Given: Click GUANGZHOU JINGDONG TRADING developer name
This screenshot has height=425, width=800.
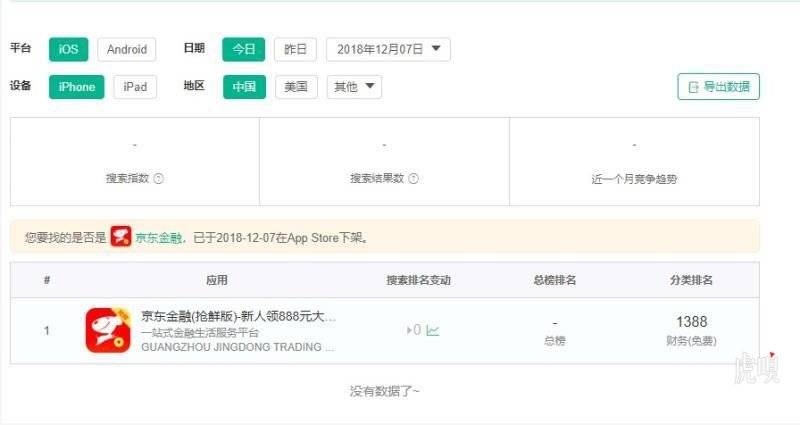Looking at the screenshot, I should 238,347.
